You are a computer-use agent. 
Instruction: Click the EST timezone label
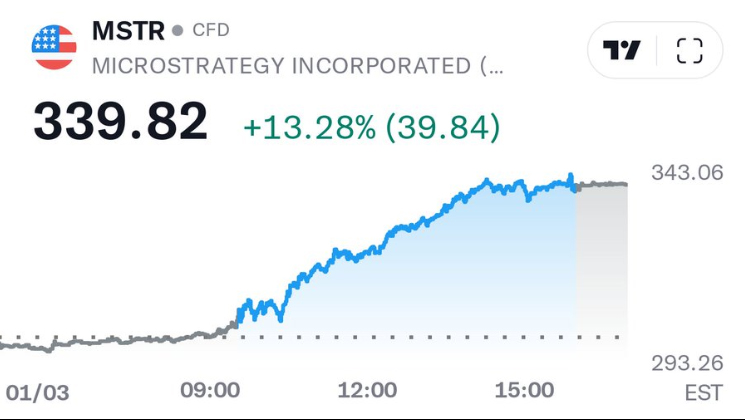point(703,391)
